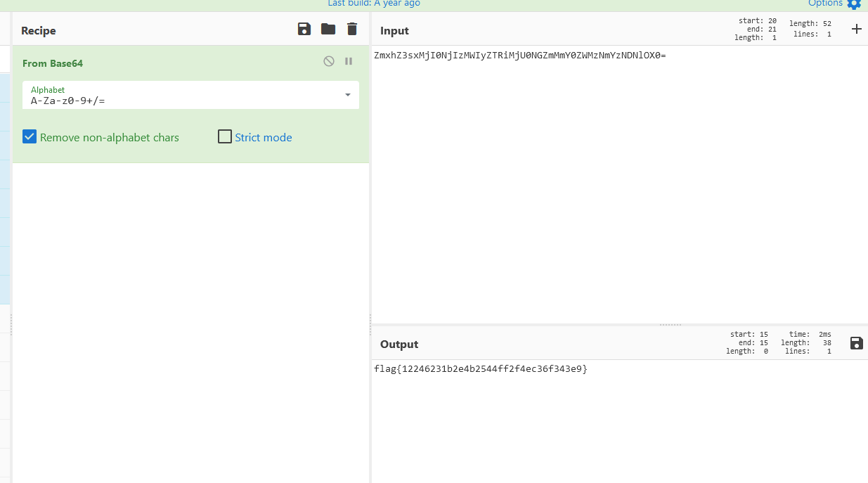
Task: Click the output time 2ms stat
Action: [810, 335]
